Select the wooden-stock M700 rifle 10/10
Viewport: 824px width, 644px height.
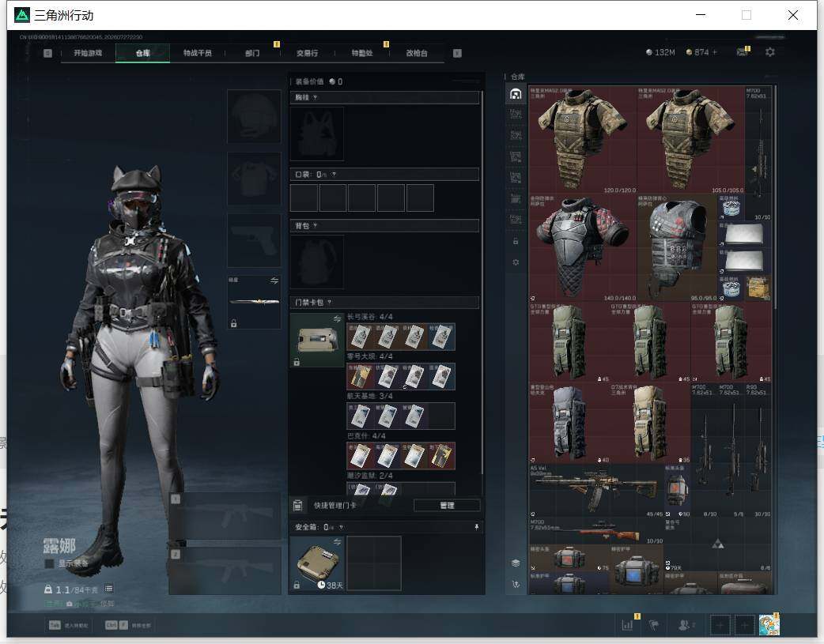[x=596, y=530]
